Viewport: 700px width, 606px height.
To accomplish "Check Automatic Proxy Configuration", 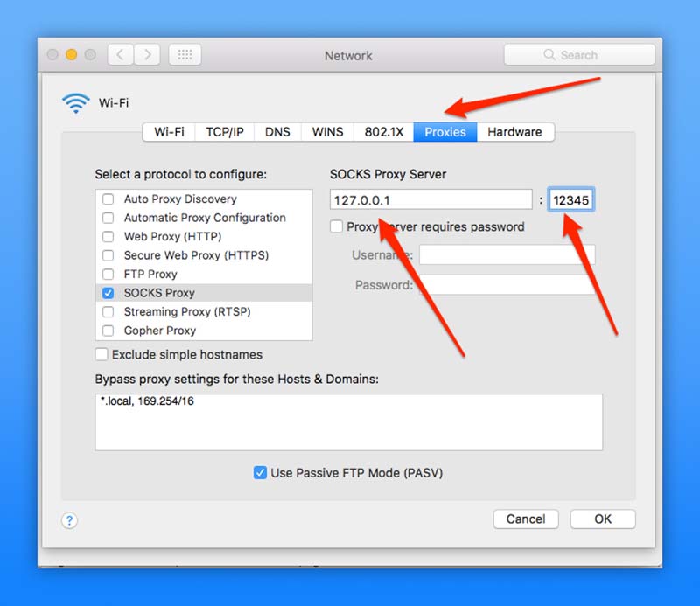I will coord(108,218).
